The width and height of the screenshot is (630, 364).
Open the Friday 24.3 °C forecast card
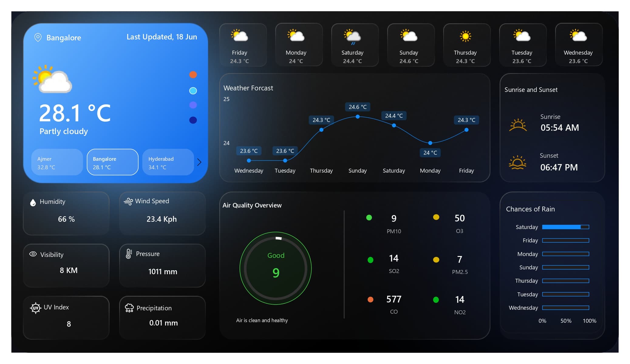243,45
